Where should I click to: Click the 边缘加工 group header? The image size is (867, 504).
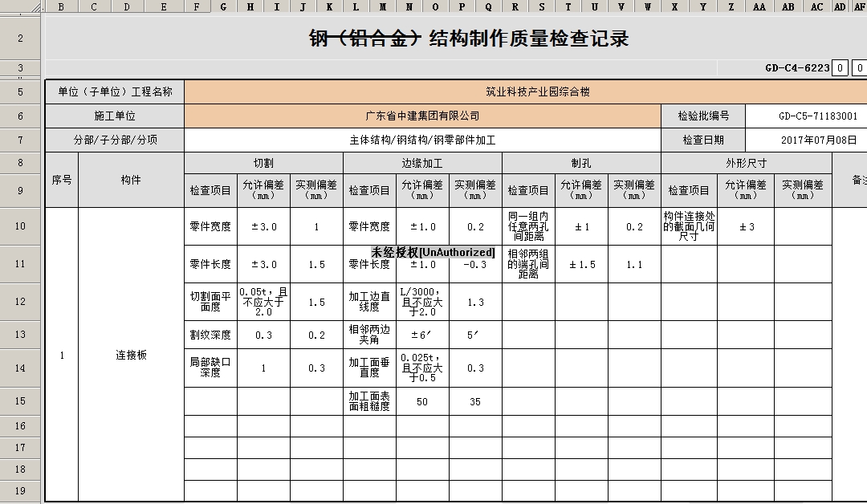[422, 163]
